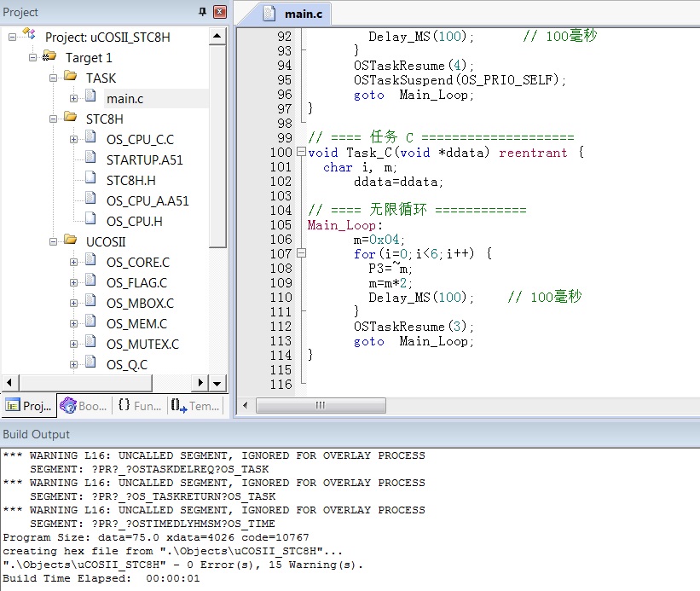Select OS_MUTEX.C in the project tree
This screenshot has width=700, height=591.
click(x=142, y=345)
